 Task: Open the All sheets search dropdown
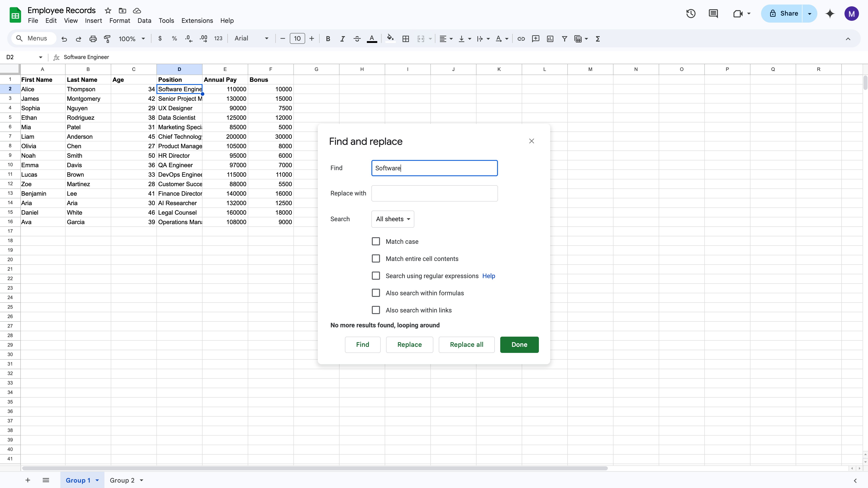[393, 219]
